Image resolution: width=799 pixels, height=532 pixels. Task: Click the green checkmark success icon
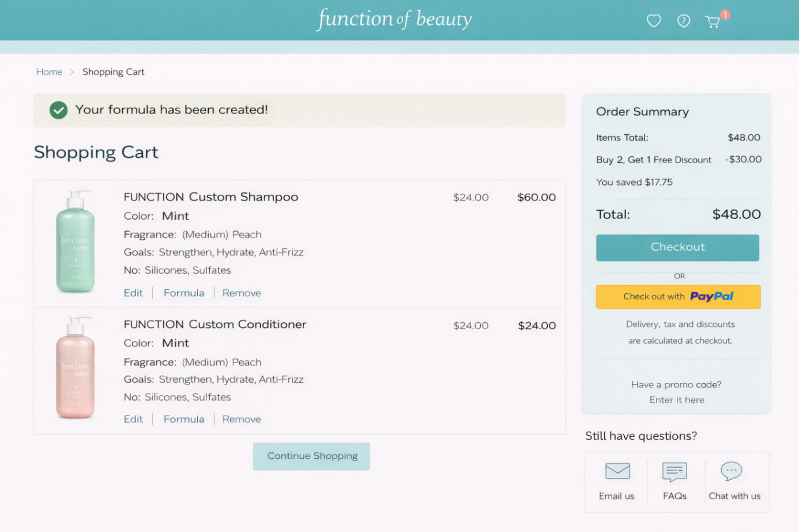58,110
